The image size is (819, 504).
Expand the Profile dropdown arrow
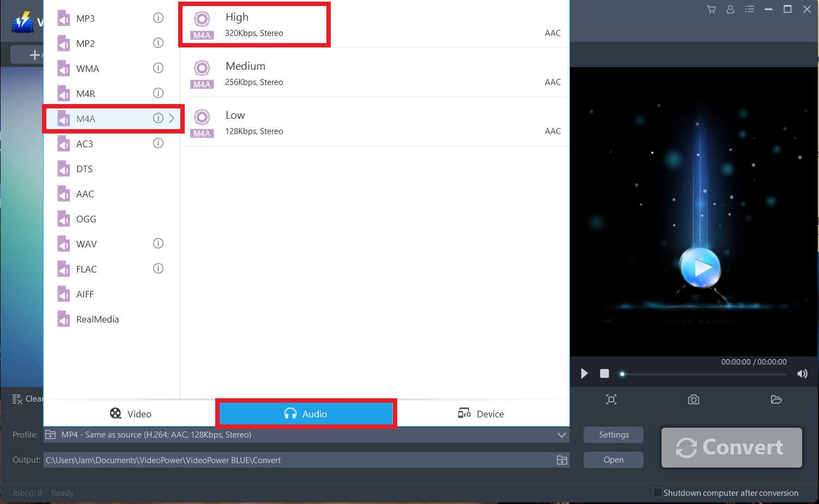(x=561, y=435)
